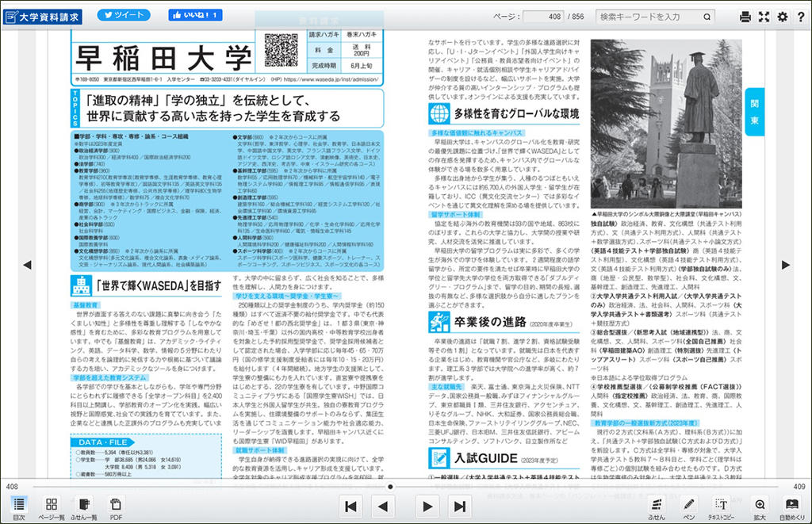
Task: Click the page position slider handle
Action: (x=390, y=487)
